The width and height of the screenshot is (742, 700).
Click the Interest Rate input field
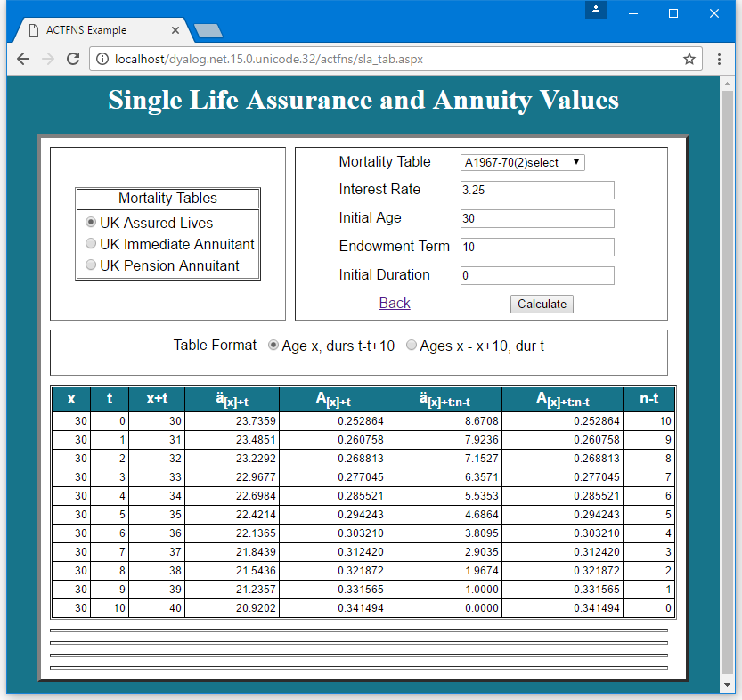[536, 191]
